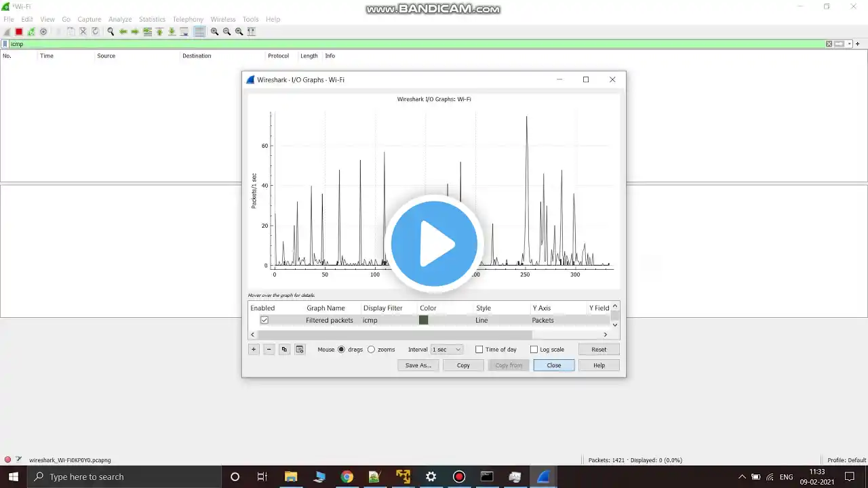The height and width of the screenshot is (488, 868).
Task: Click the icmp display filter input field
Action: [x=416, y=44]
